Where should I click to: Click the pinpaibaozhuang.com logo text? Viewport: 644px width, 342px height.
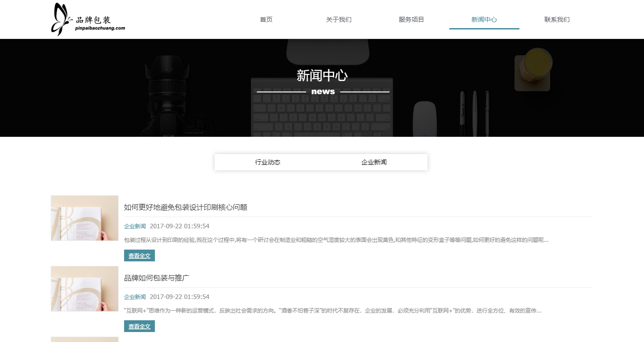(x=100, y=28)
